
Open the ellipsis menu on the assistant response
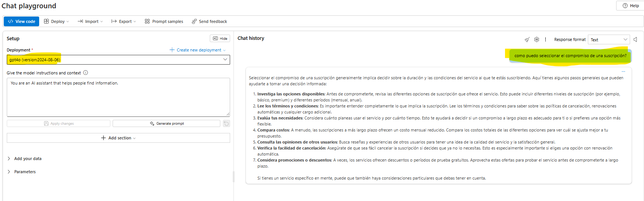(623, 71)
